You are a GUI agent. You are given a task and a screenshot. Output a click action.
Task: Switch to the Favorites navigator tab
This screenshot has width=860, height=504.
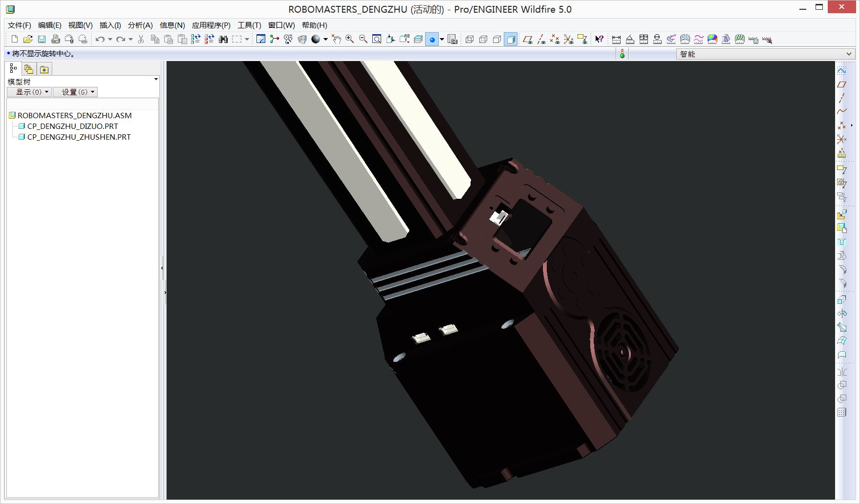(44, 69)
